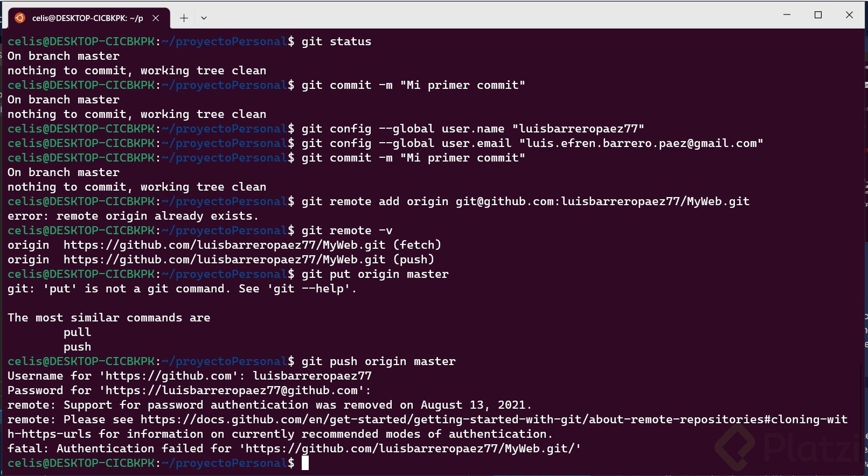Click the "git remote add origin" command line
Viewport: 868px width, 476px height.
coord(525,201)
